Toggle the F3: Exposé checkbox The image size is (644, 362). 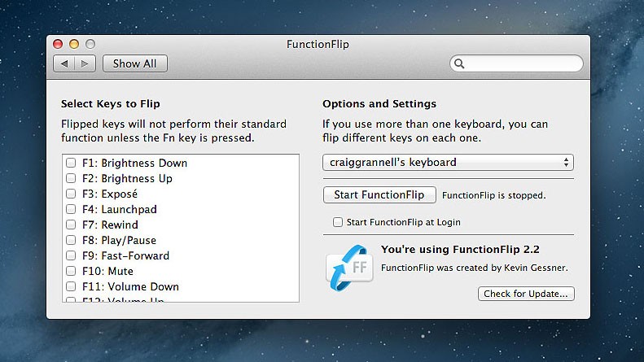72,194
